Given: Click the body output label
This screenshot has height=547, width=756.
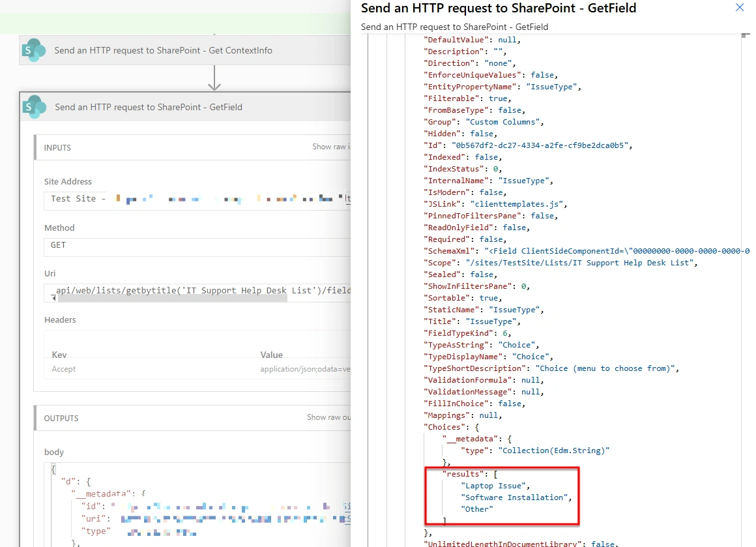Looking at the screenshot, I should 54,452.
